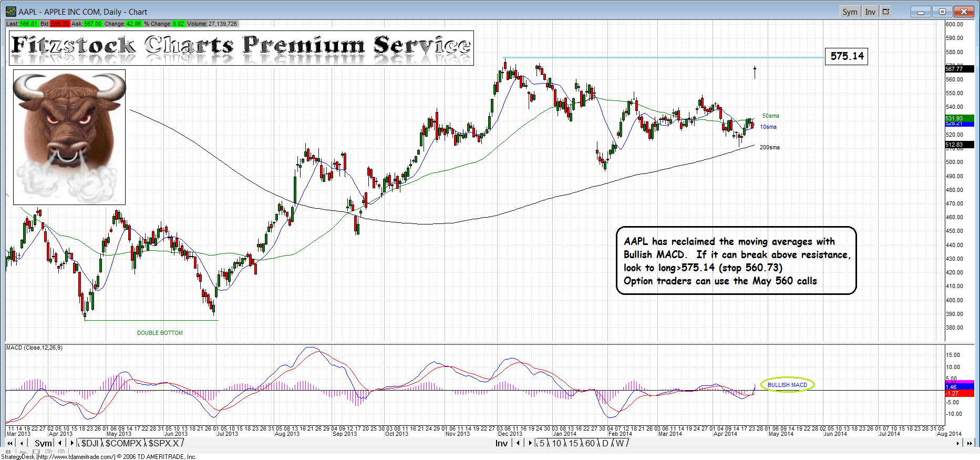Click the MACD (Close,12,26,9) indicator title
This screenshot has width=980, height=460.
34,347
